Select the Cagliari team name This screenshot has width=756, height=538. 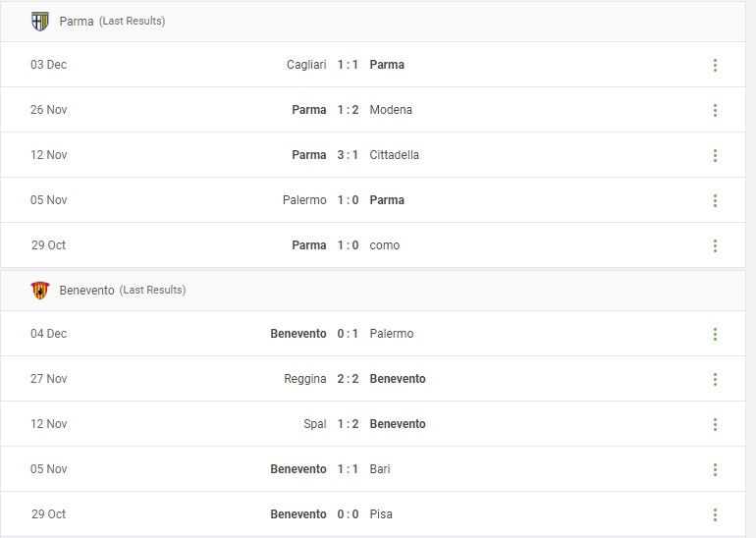306,65
